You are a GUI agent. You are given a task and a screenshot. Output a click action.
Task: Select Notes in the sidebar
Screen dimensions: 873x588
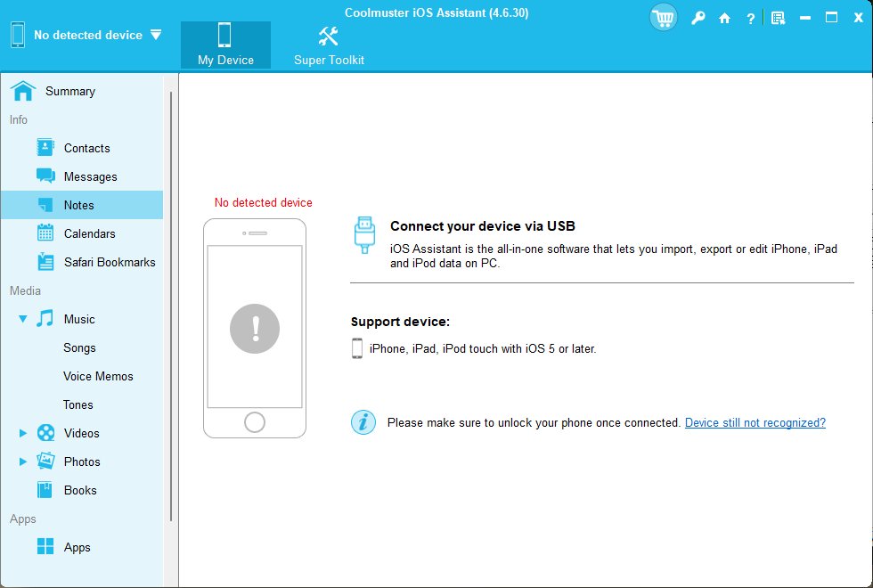click(x=82, y=205)
